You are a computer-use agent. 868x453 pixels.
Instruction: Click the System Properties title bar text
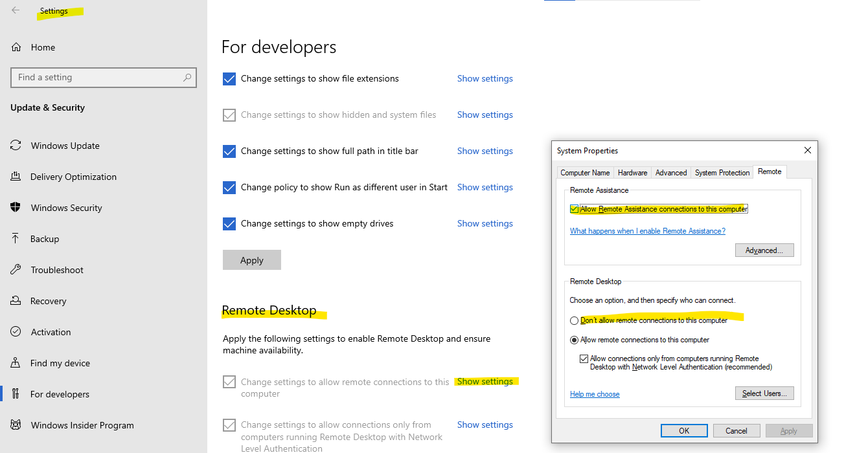[588, 151]
